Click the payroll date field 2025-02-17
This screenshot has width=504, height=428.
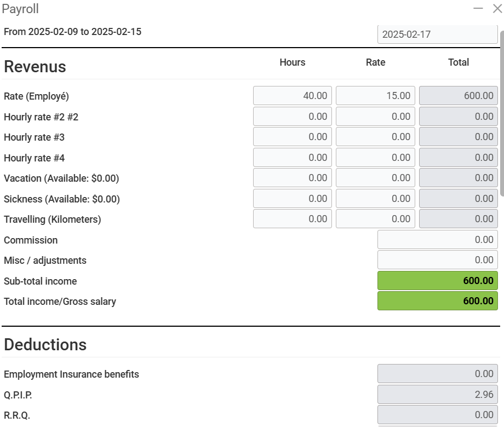tap(437, 34)
